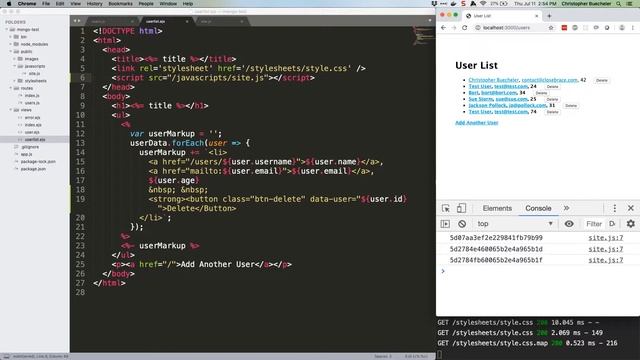The image size is (640, 360).
Task: Expand the images folder
Action: click(14, 59)
